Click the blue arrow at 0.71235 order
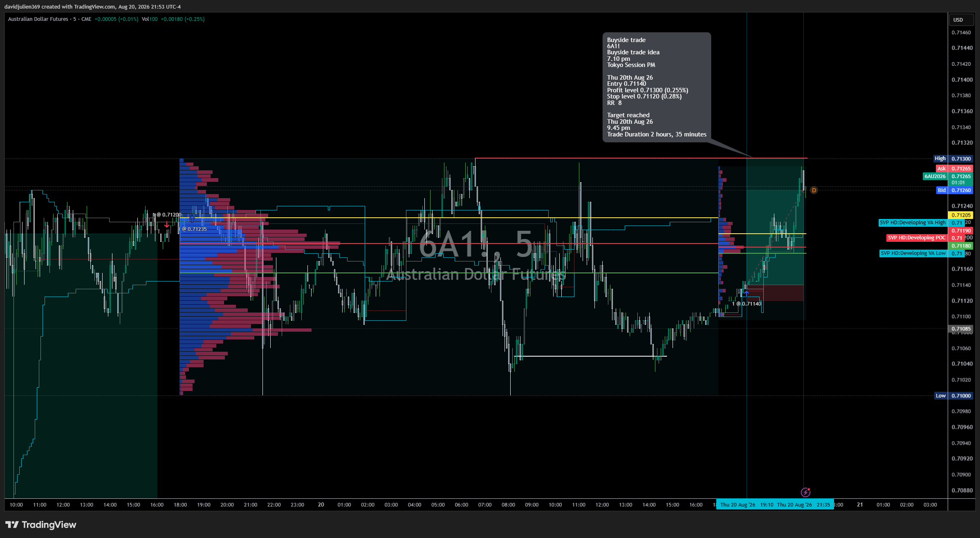The image size is (980, 538). (192, 219)
